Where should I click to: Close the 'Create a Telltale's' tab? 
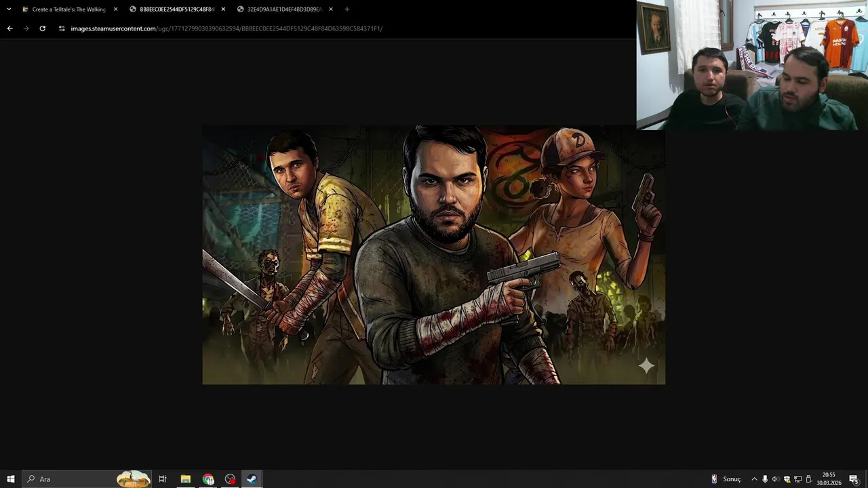tap(115, 9)
